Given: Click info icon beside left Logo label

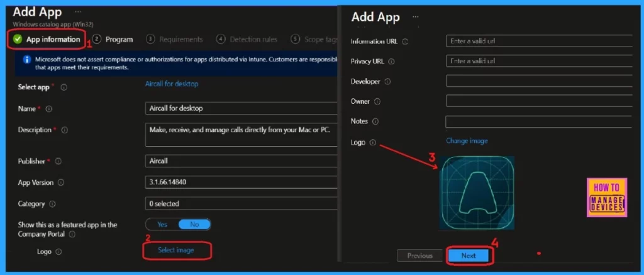Looking at the screenshot, I should (58, 252).
